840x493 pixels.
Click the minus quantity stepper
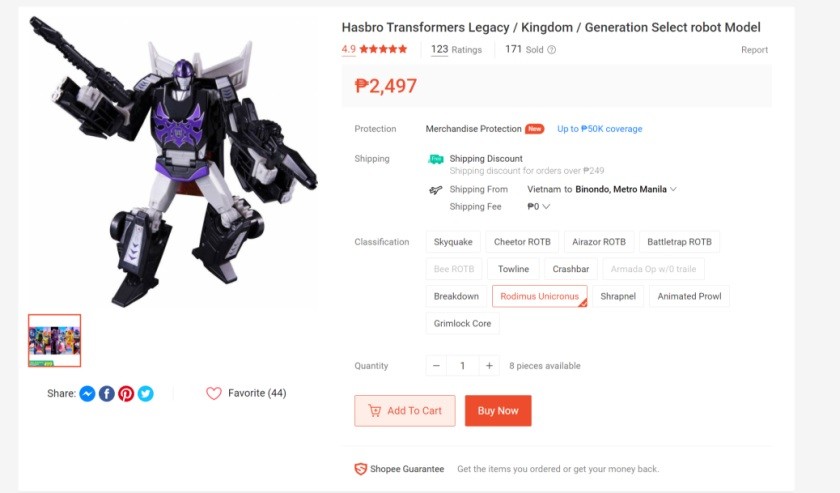tap(436, 366)
